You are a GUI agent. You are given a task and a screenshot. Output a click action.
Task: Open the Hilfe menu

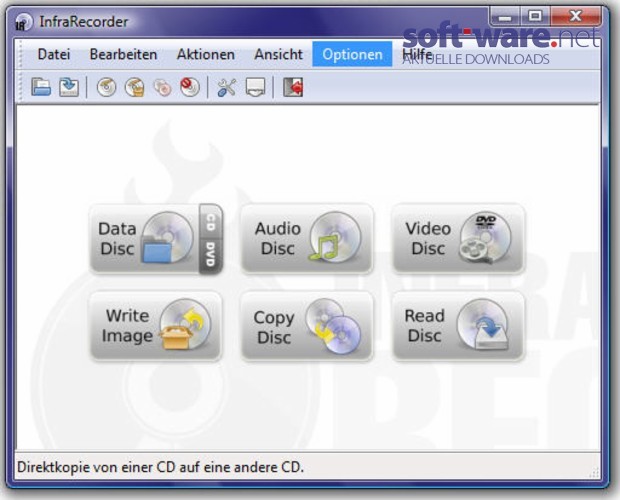coord(416,54)
